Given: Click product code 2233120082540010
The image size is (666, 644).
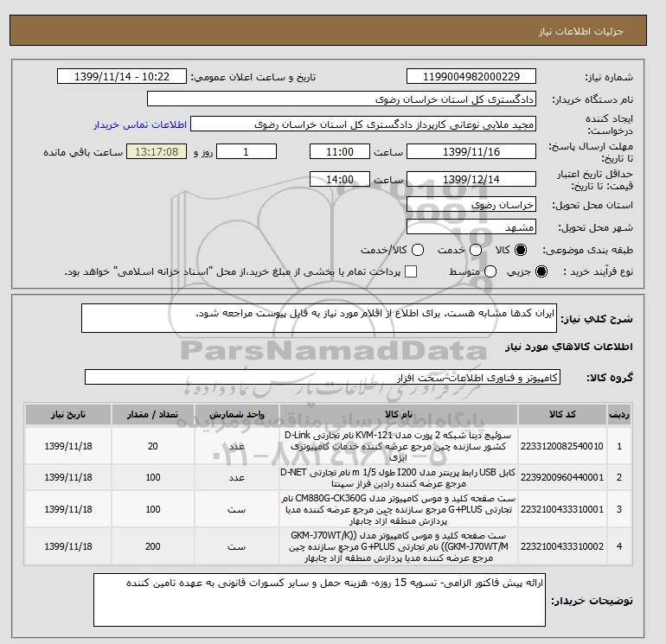Looking at the screenshot, I should [562, 447].
